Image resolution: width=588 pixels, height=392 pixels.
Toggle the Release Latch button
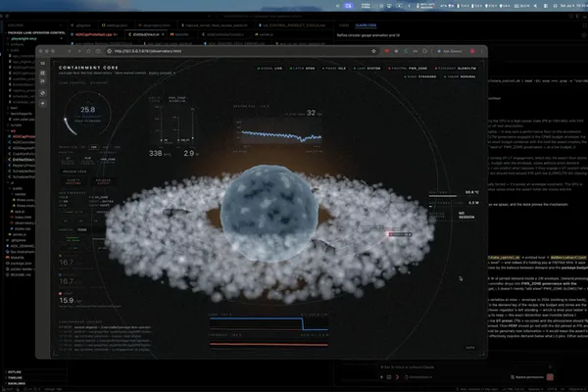(103, 181)
